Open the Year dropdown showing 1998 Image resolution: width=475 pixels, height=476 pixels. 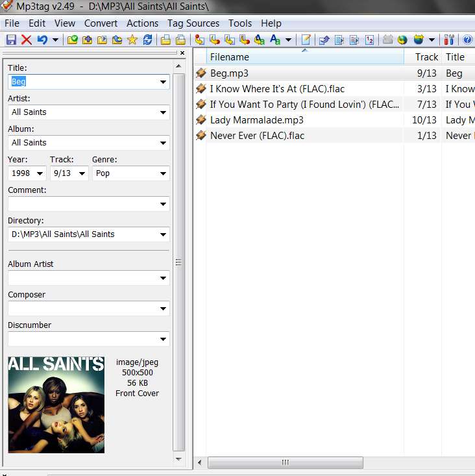40,173
